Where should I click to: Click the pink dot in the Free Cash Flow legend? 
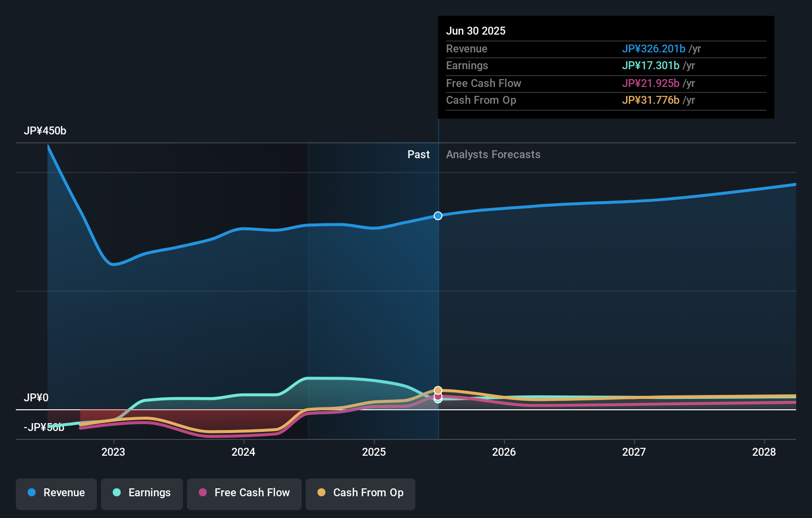click(202, 493)
